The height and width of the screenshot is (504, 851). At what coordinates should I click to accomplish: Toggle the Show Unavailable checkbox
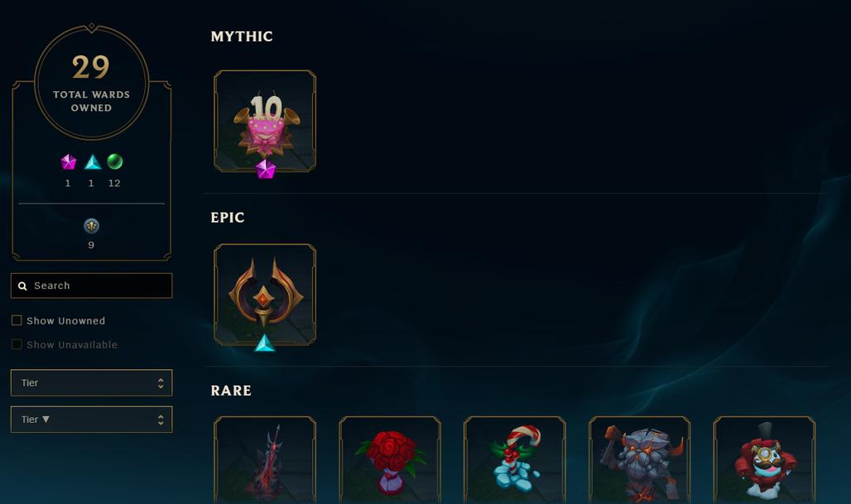pos(17,344)
